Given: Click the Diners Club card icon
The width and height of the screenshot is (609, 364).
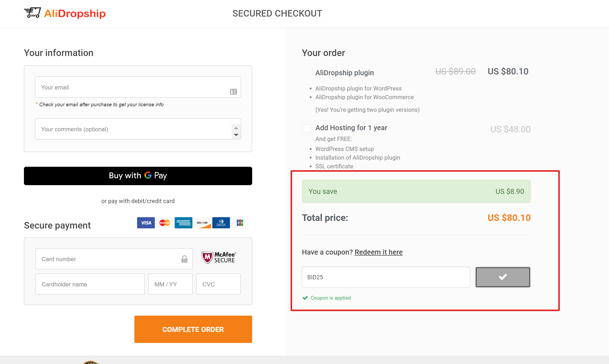Looking at the screenshot, I should click(221, 223).
